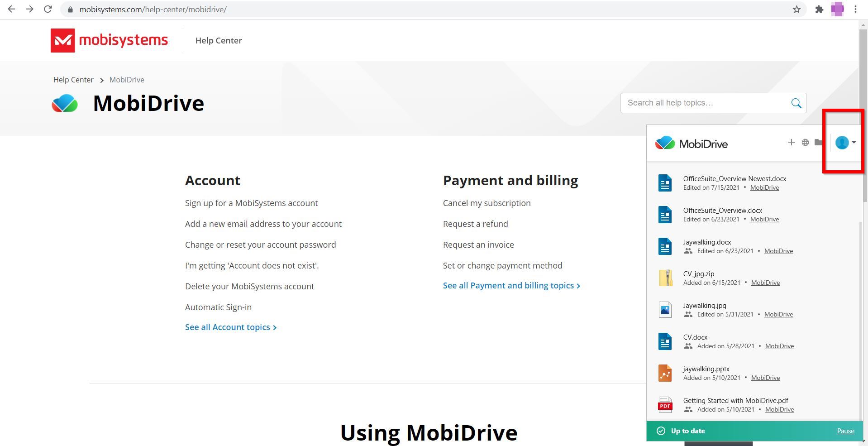868x446 pixels.
Task: Select the Jaywalking.jpg file name
Action: pos(705,306)
